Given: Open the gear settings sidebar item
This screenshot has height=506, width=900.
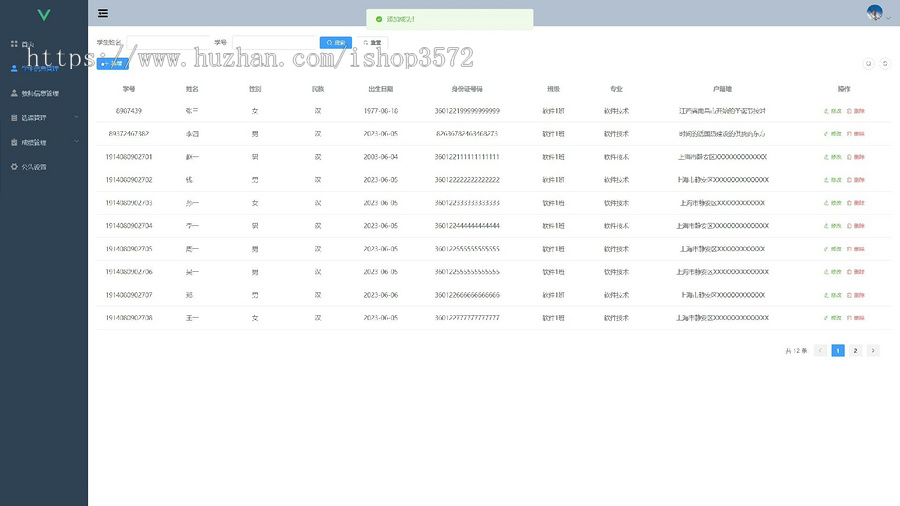Looking at the screenshot, I should click(44, 167).
